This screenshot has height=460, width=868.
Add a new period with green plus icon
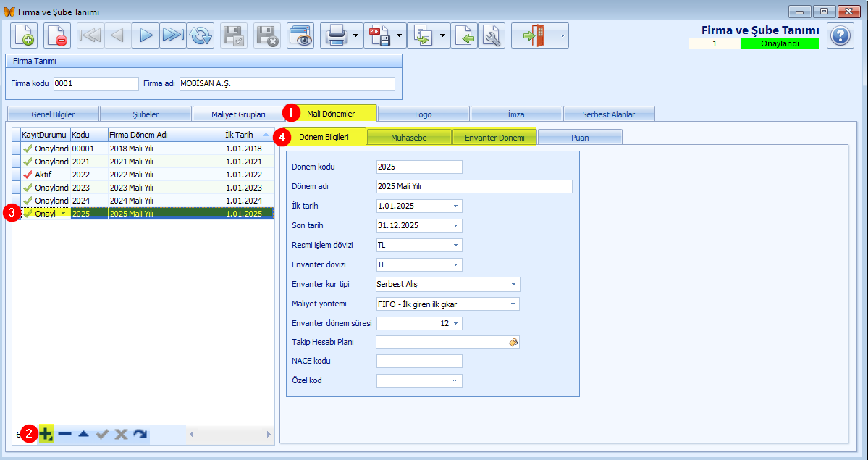click(46, 434)
